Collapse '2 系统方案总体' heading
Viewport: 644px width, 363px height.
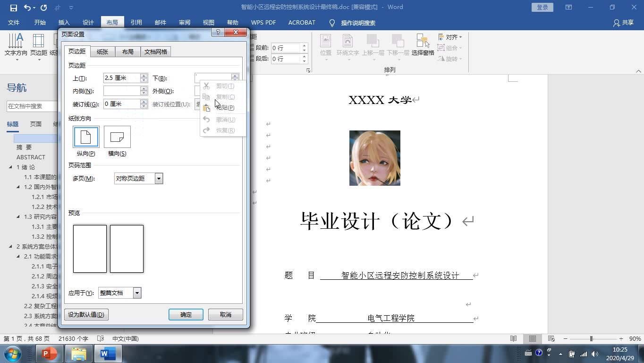11,246
